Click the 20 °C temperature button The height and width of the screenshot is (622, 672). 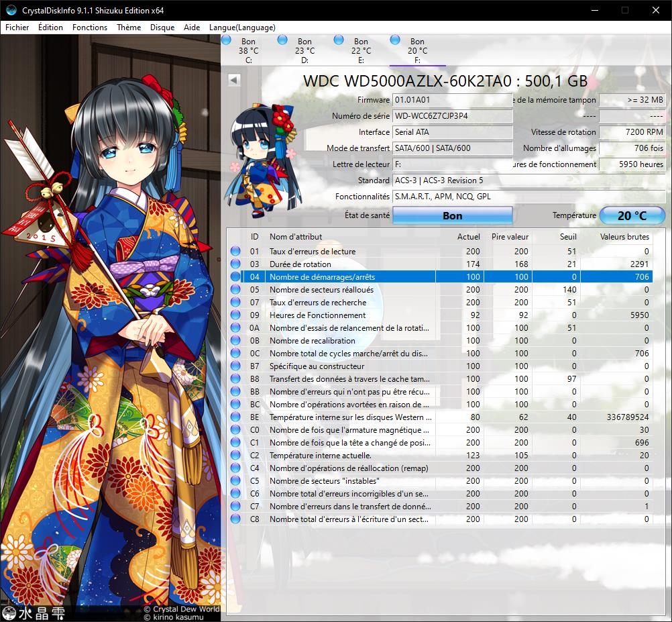(x=632, y=215)
